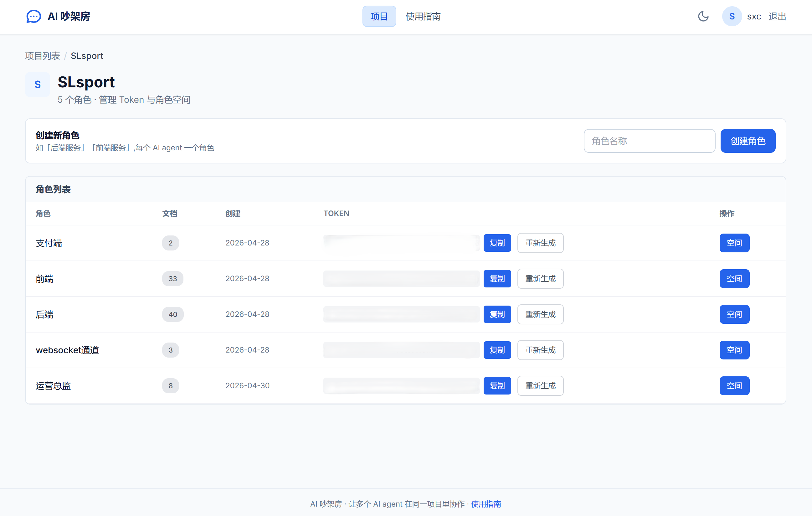Image resolution: width=812 pixels, height=516 pixels.
Task: Click the 后端 role name
Action: coord(44,315)
